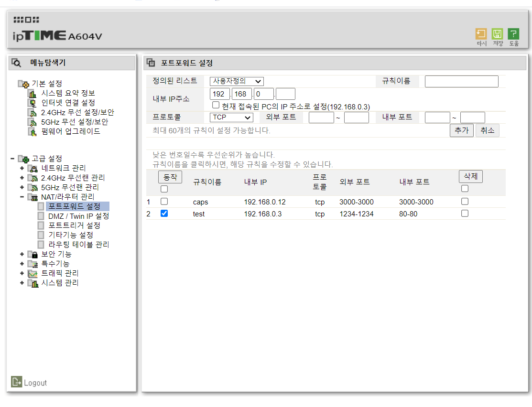Click the refresh (다시) icon in header
Image resolution: width=532 pixels, height=407 pixels.
481,34
